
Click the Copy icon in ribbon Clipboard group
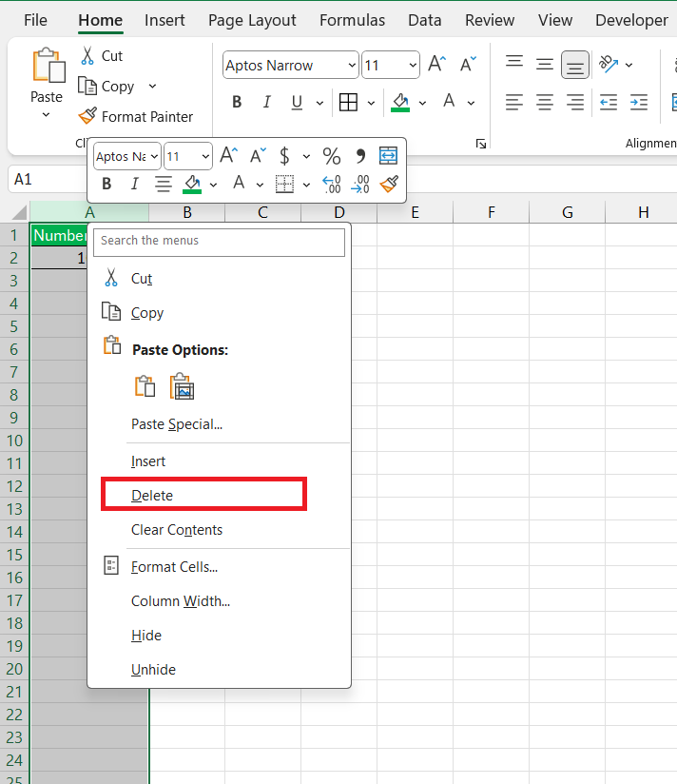[x=87, y=86]
